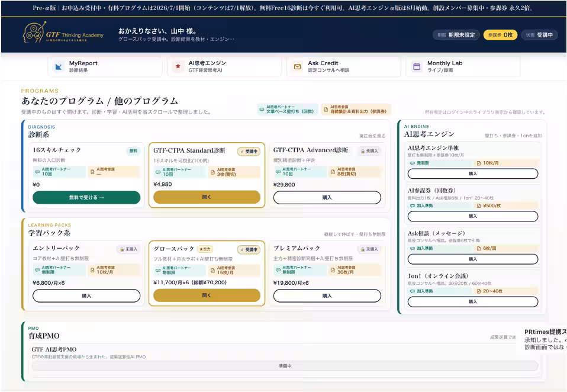Screen dimensions: 567x392
Task: Click the GTF AI思考PMO title
Action: [x=54, y=350]
